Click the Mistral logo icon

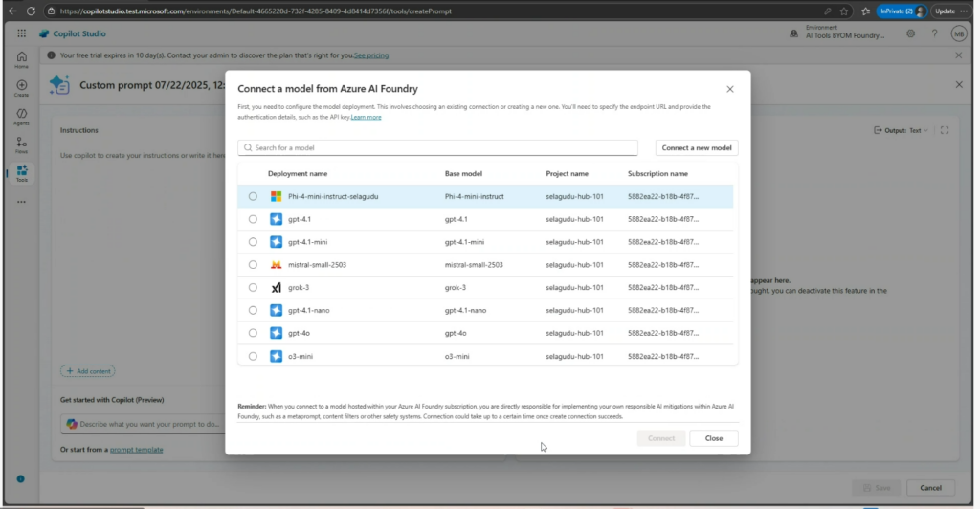(276, 265)
